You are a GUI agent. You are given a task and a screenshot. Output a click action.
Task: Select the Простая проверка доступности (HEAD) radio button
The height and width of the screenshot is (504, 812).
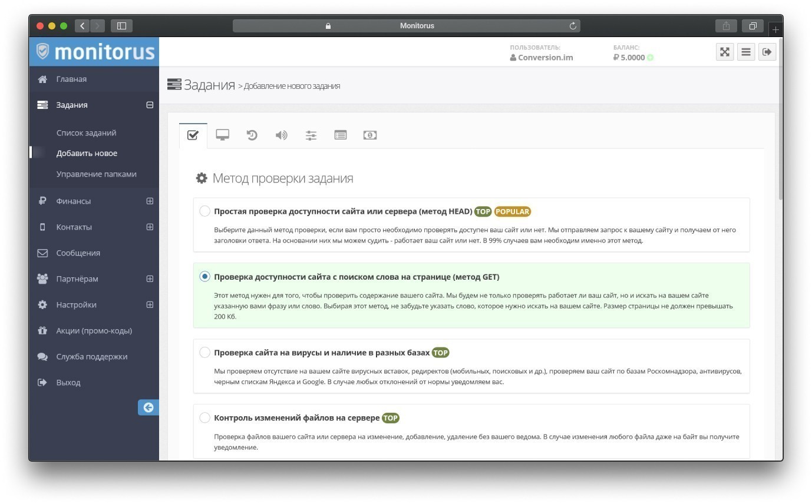pyautogui.click(x=204, y=211)
